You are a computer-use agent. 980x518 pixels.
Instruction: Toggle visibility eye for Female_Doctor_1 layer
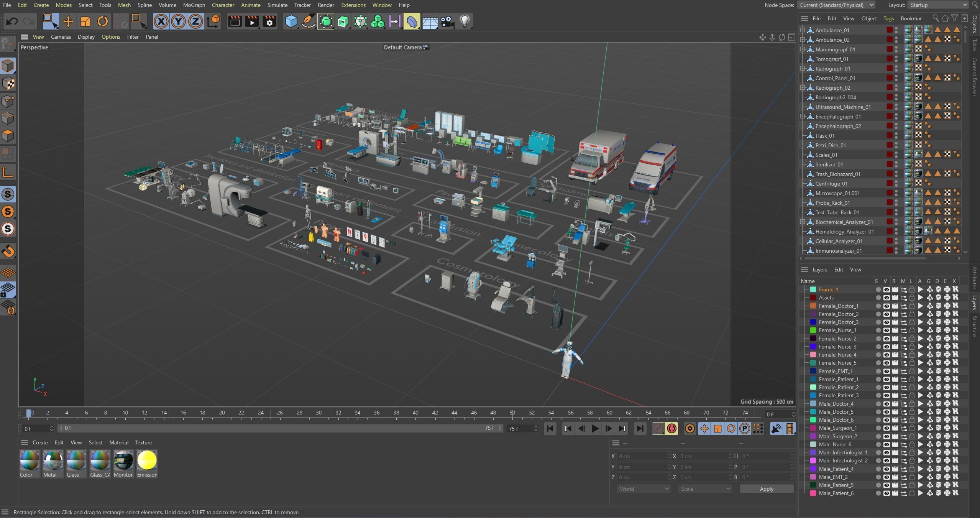tap(886, 306)
